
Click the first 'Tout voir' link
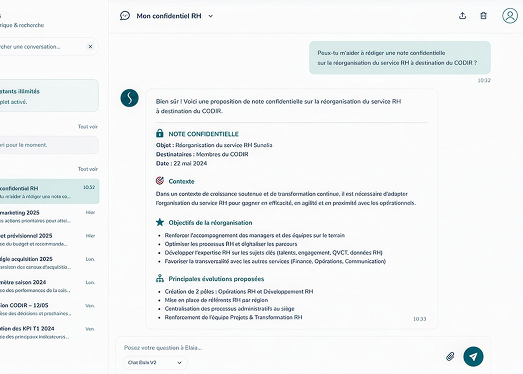(x=88, y=126)
